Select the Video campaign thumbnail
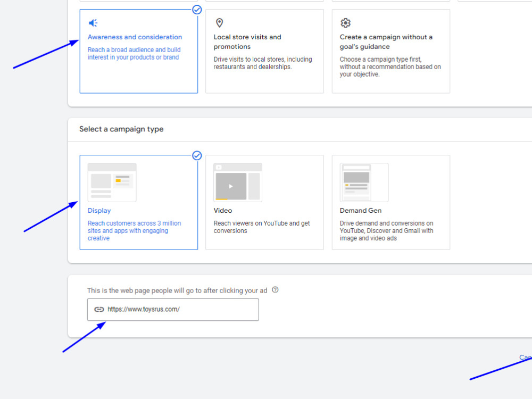Viewport: 532px width, 399px height. click(x=238, y=182)
